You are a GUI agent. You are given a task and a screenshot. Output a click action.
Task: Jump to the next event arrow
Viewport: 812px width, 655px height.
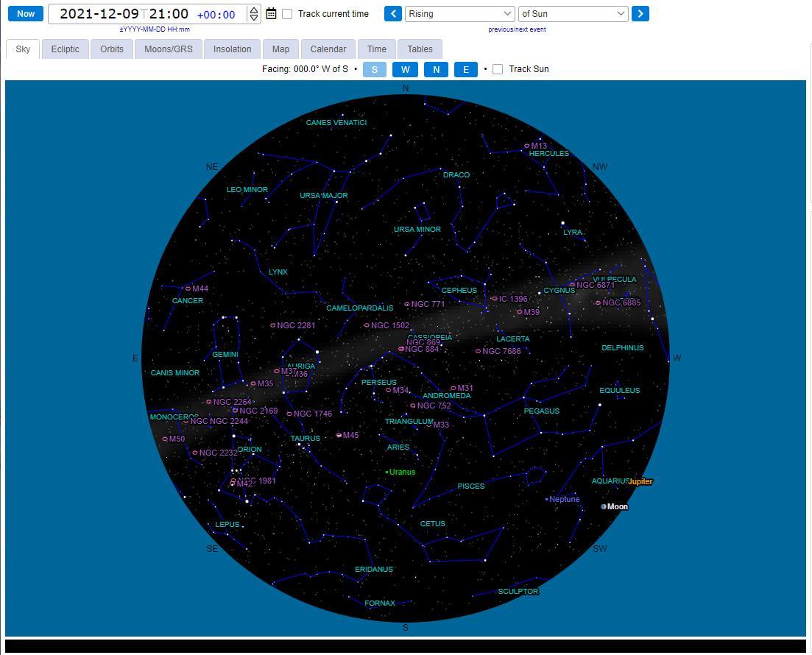(x=640, y=14)
